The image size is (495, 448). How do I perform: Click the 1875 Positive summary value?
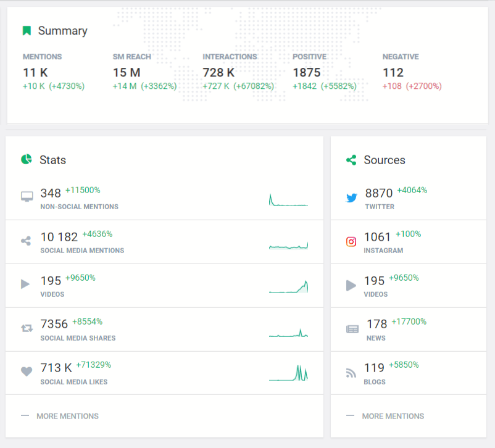tap(306, 72)
